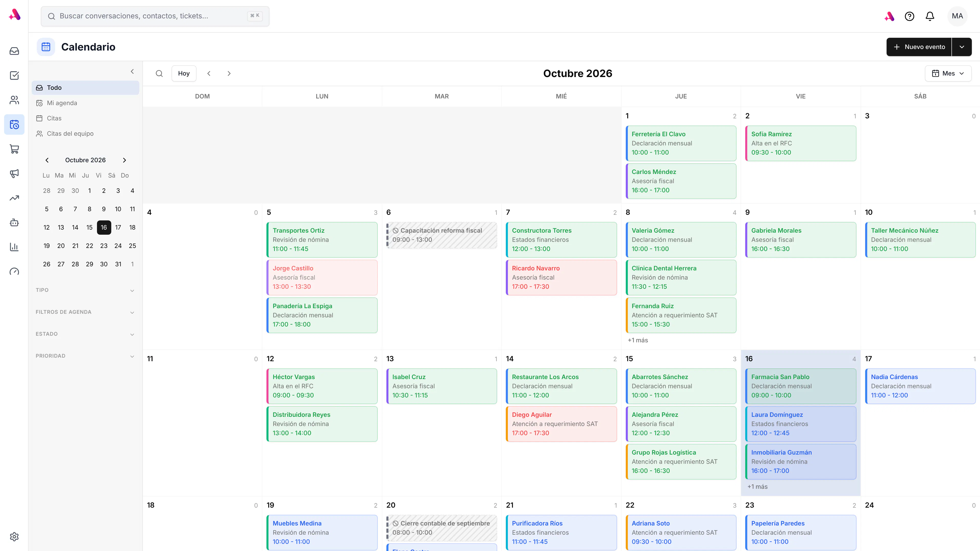Open the trending arrow icon in sidebar
The height and width of the screenshot is (551, 980).
(x=14, y=198)
